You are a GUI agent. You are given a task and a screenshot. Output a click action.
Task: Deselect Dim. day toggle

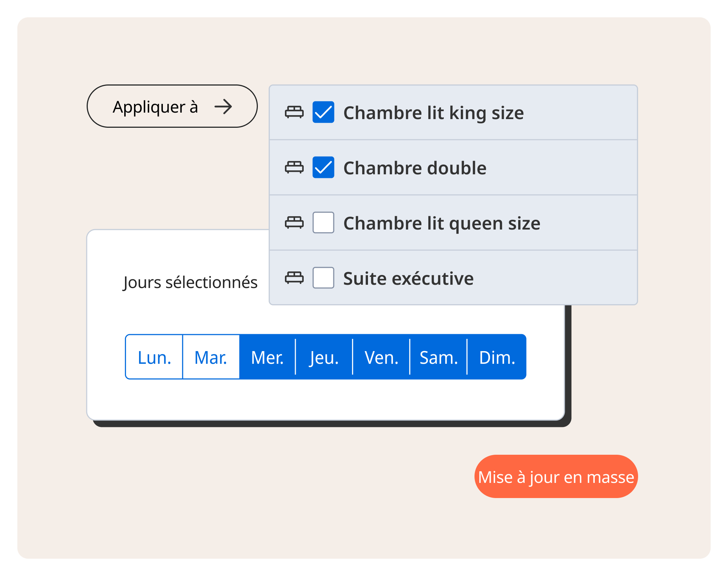(x=497, y=357)
